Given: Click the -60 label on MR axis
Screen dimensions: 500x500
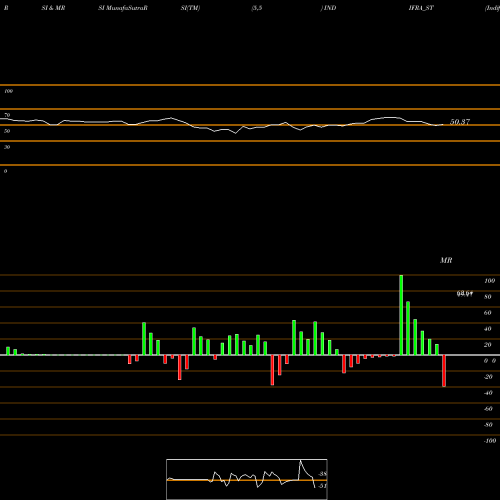Looking at the screenshot, I should click(488, 409).
